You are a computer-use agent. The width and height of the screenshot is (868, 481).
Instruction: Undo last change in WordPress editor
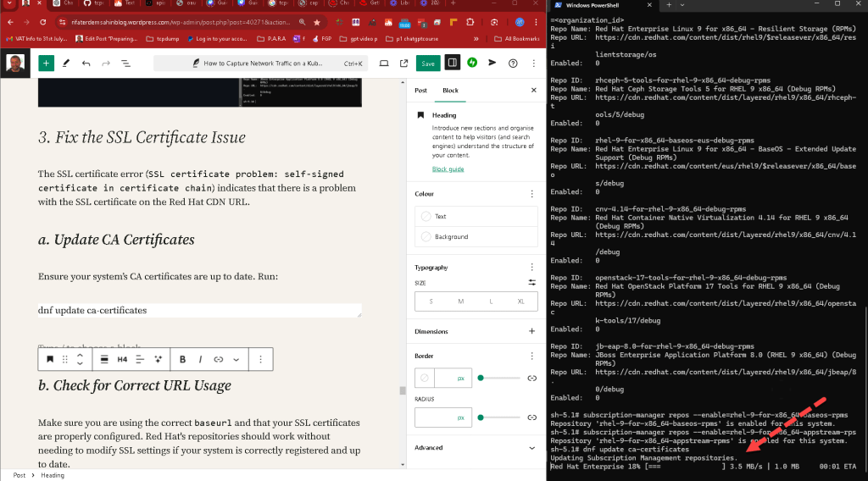pos(86,64)
